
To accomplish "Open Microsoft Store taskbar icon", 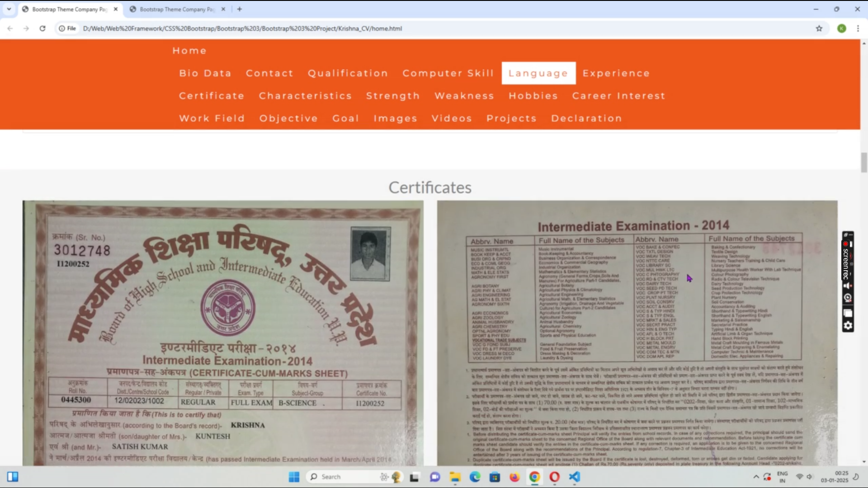I will 495,477.
